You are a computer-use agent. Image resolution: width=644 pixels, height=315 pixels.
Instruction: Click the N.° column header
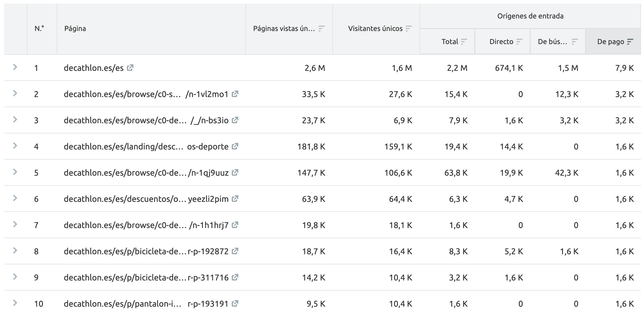39,29
